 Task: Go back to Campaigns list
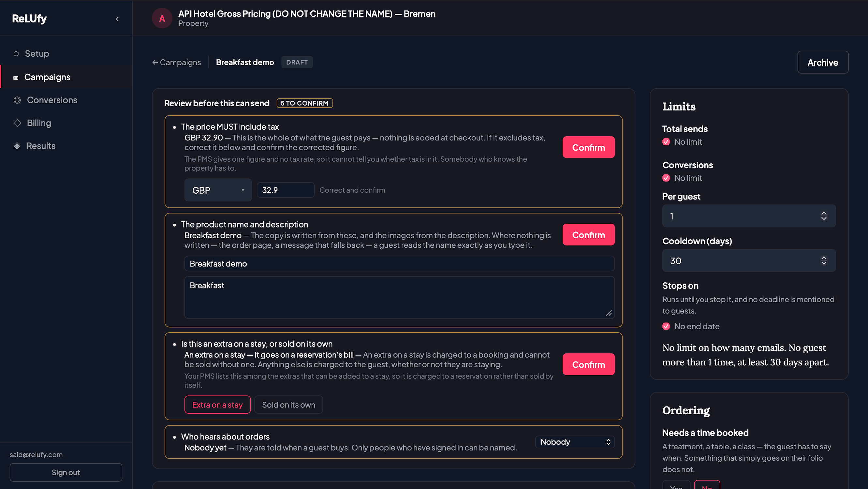[177, 62]
